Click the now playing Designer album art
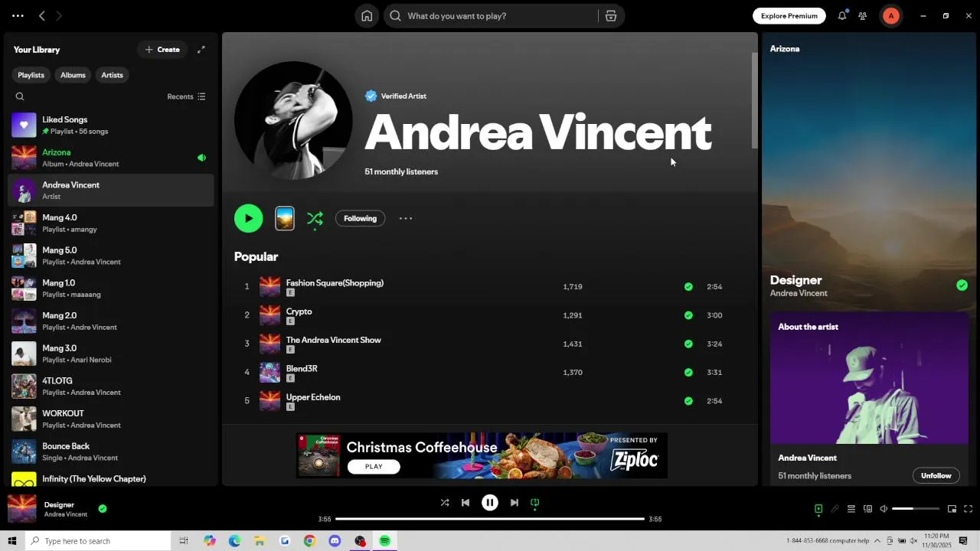 tap(22, 509)
